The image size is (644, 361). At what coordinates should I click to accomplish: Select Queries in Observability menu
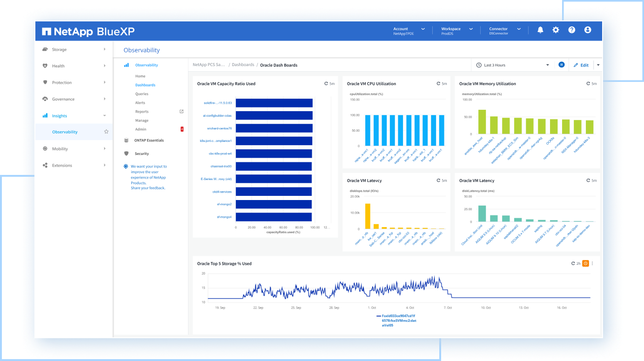142,94
